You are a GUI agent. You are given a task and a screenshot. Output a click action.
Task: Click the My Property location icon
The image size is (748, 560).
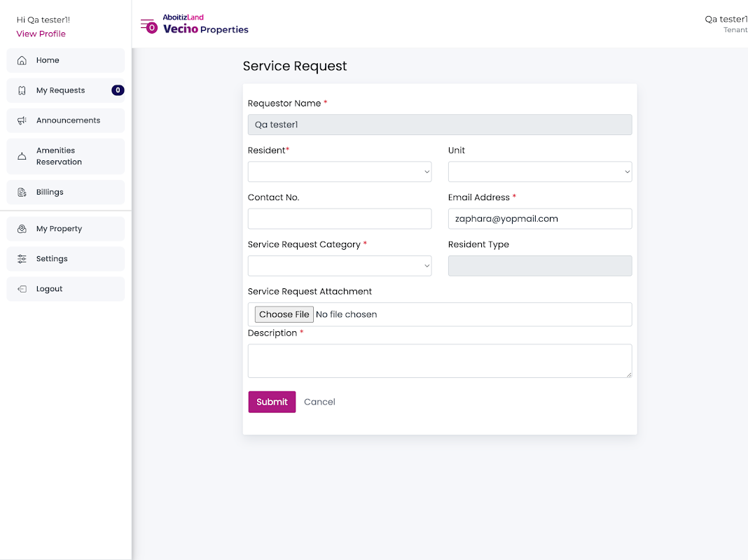pyautogui.click(x=22, y=229)
